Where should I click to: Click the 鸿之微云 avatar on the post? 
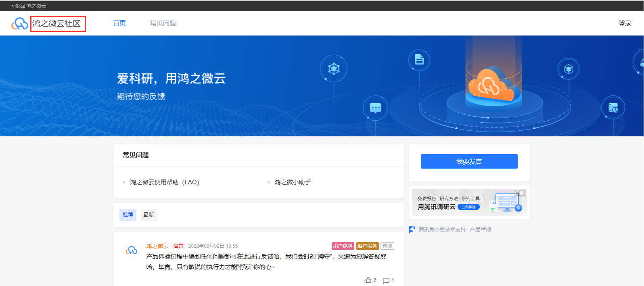click(x=132, y=251)
